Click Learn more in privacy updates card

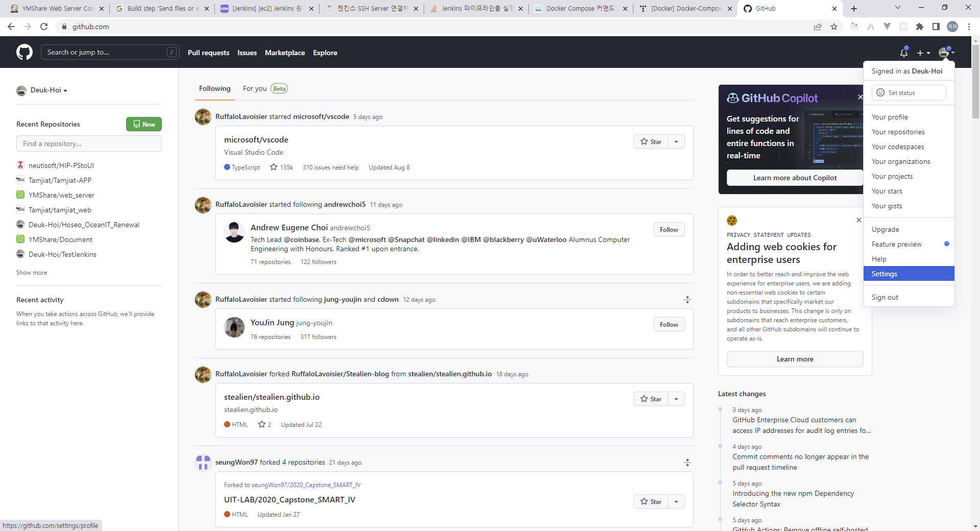coord(795,359)
